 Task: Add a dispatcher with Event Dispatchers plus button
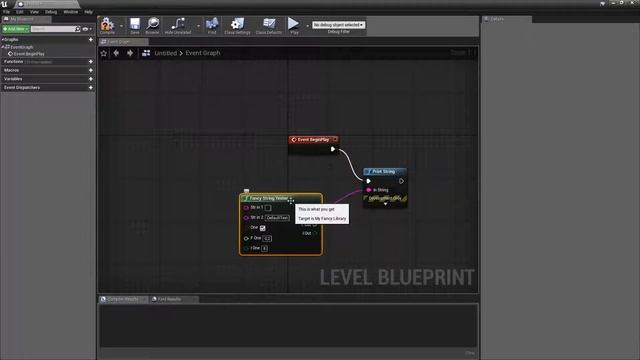(91, 87)
